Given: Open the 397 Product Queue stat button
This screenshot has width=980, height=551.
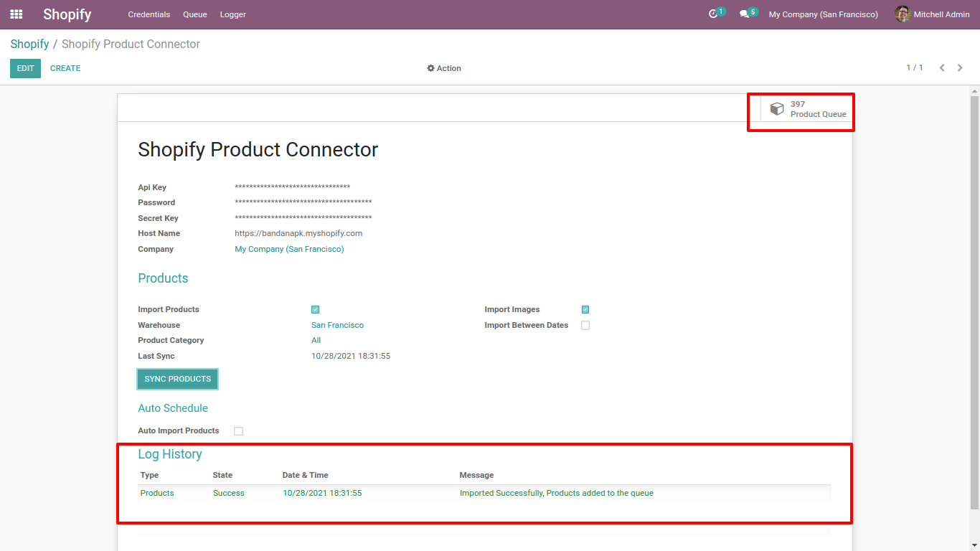Looking at the screenshot, I should point(806,109).
